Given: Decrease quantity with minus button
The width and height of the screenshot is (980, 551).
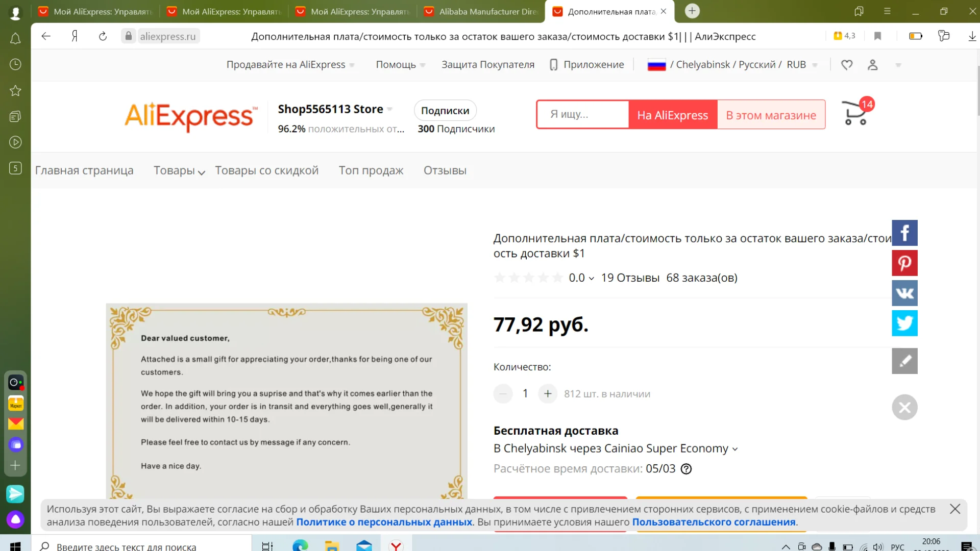Looking at the screenshot, I should pyautogui.click(x=503, y=394).
